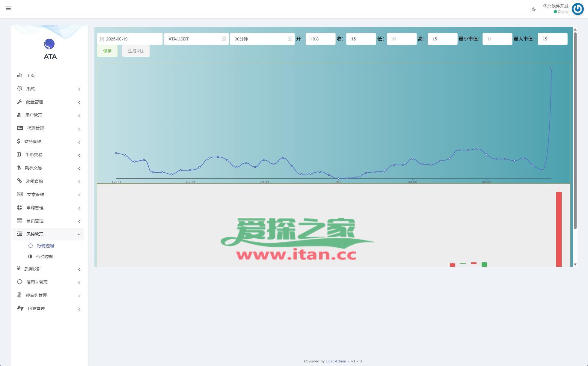Viewport: 588px width, 366px height.
Task: Click the 高 high price field
Action: (x=442, y=39)
